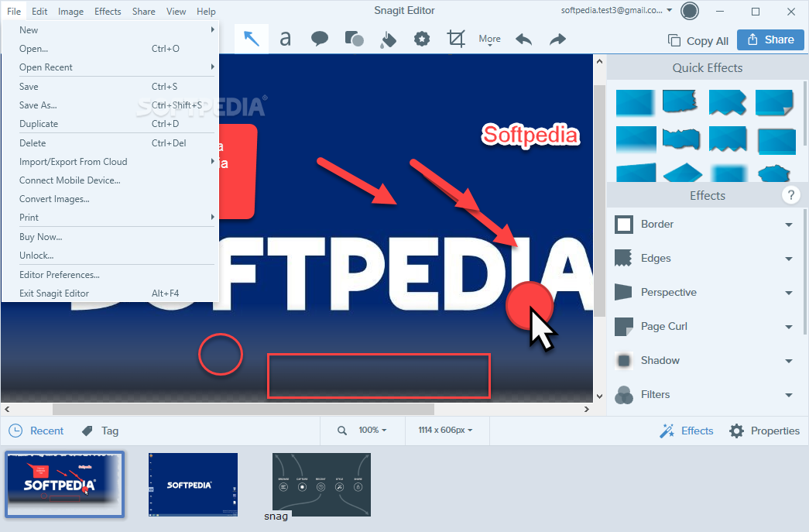Choose Open... from the File menu
The width and height of the screenshot is (809, 532).
tap(111, 49)
